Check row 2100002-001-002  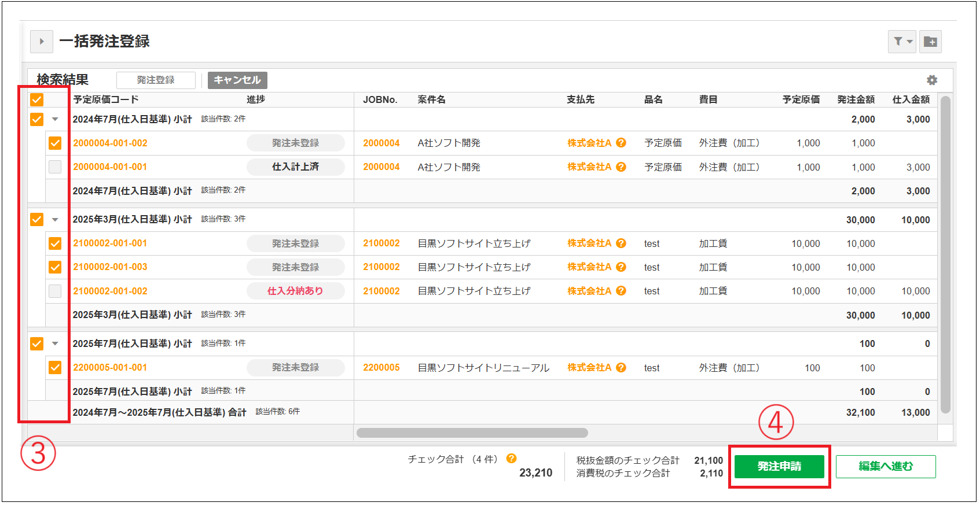click(x=55, y=291)
